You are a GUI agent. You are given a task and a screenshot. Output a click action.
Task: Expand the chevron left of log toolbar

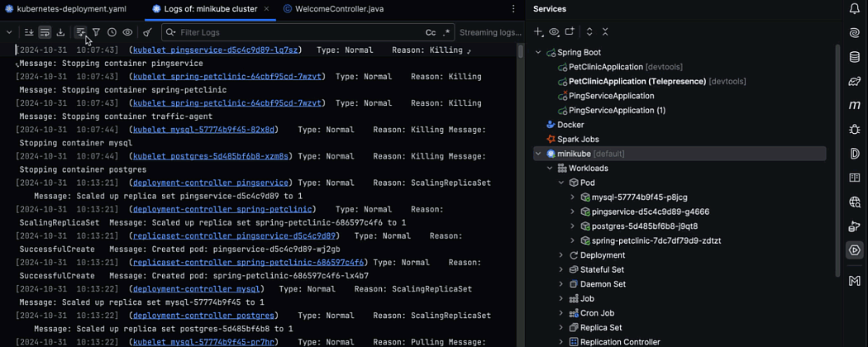pyautogui.click(x=9, y=33)
